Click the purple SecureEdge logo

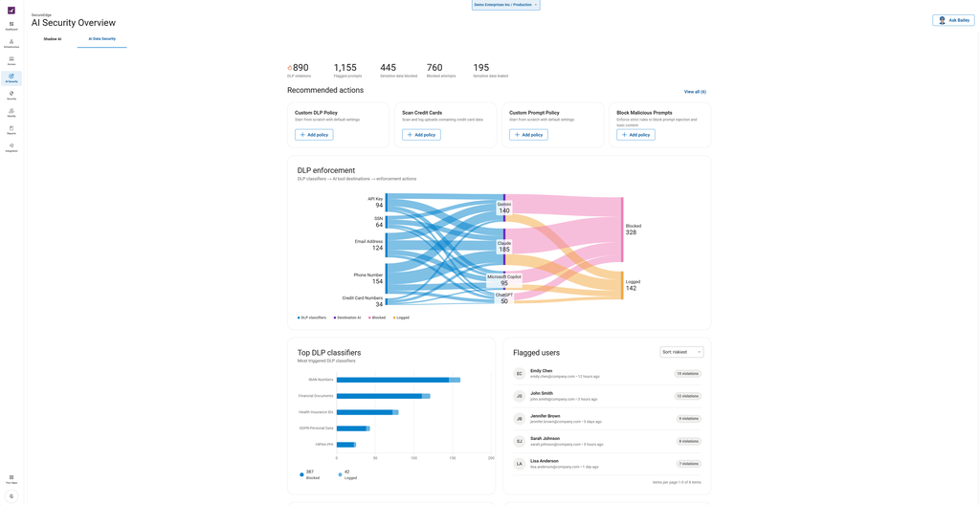(11, 10)
